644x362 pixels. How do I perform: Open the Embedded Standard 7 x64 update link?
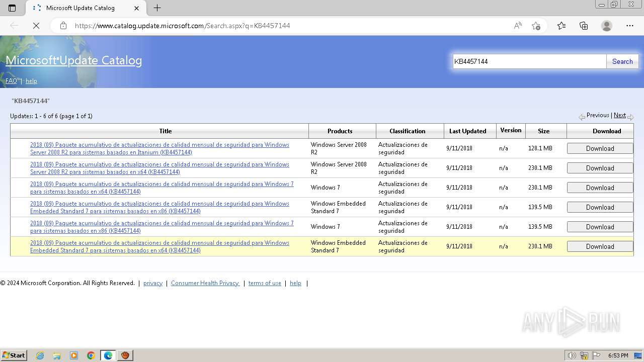coord(159,246)
